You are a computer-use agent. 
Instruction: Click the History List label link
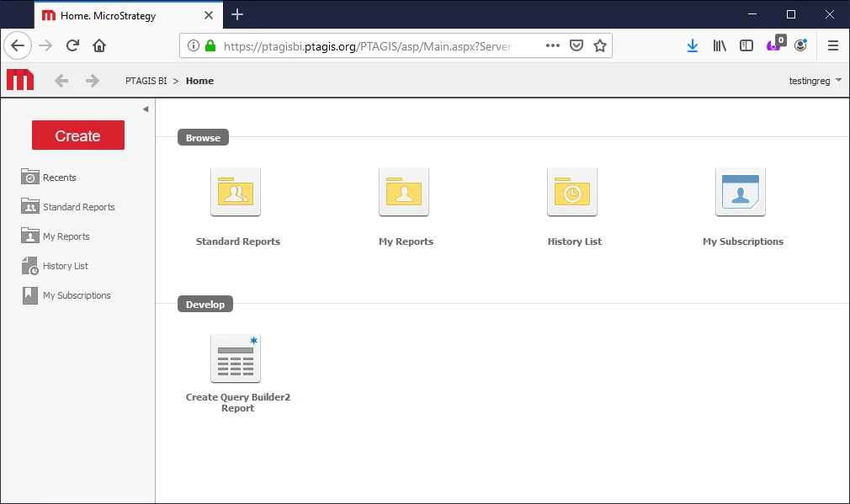(575, 241)
